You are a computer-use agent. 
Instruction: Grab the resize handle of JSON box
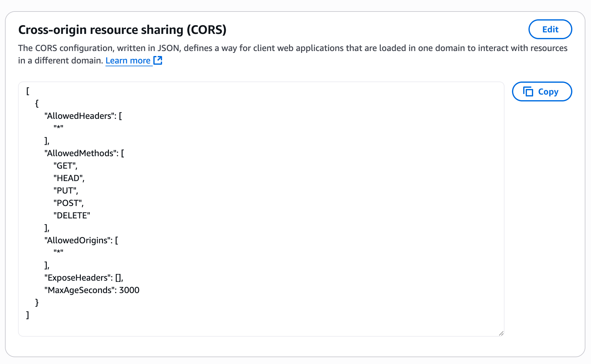click(501, 333)
